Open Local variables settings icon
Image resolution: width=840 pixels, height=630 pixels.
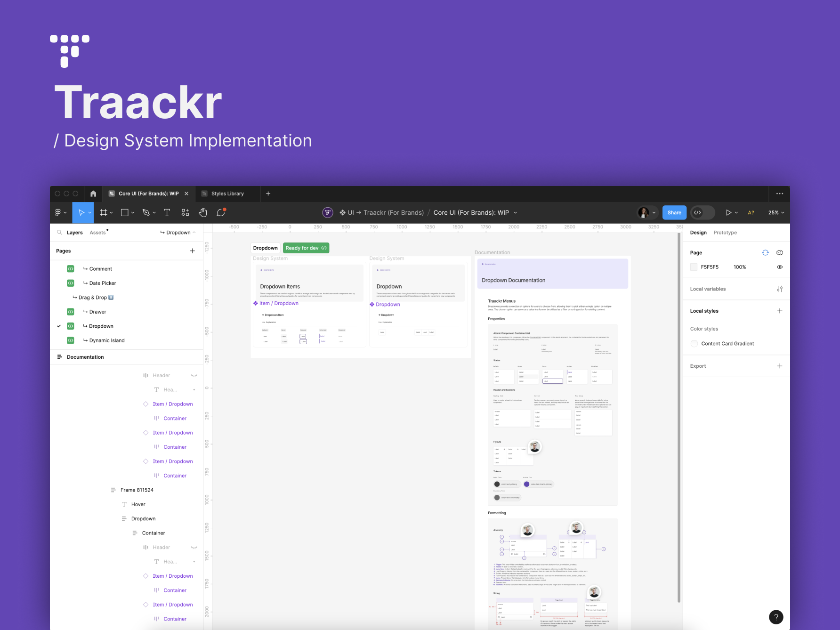(x=780, y=289)
